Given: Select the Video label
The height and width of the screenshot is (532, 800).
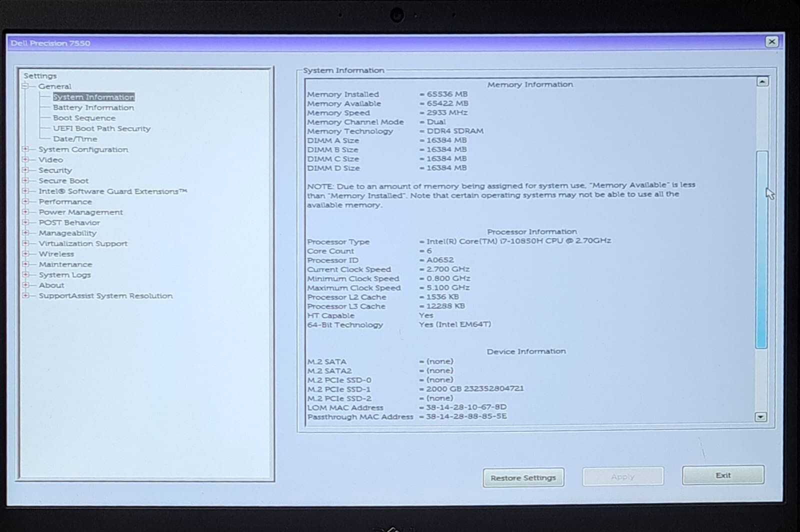Looking at the screenshot, I should pos(50,160).
